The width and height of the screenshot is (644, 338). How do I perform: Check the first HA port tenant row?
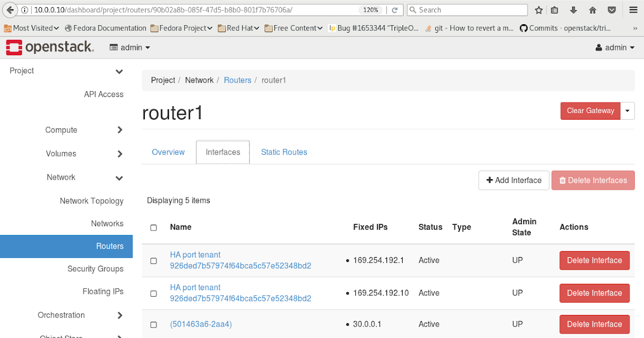click(153, 260)
